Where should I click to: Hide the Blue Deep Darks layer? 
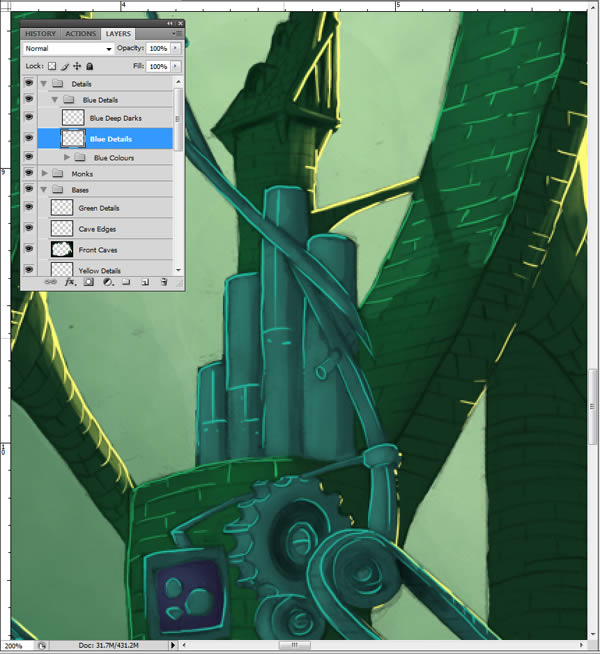29,117
